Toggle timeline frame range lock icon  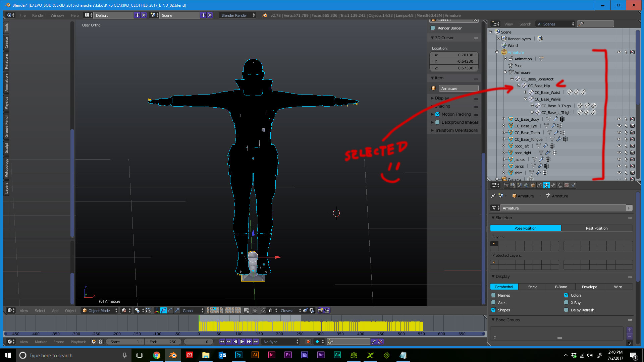tap(100, 342)
